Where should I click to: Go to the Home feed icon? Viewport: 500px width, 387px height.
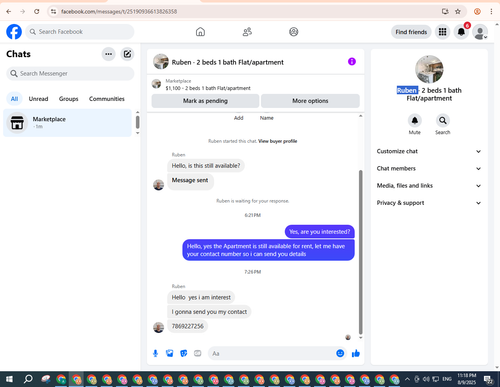point(200,32)
